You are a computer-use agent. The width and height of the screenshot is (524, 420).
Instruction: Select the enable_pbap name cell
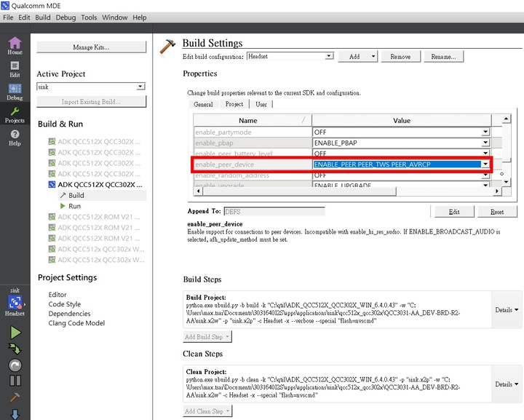(x=253, y=143)
